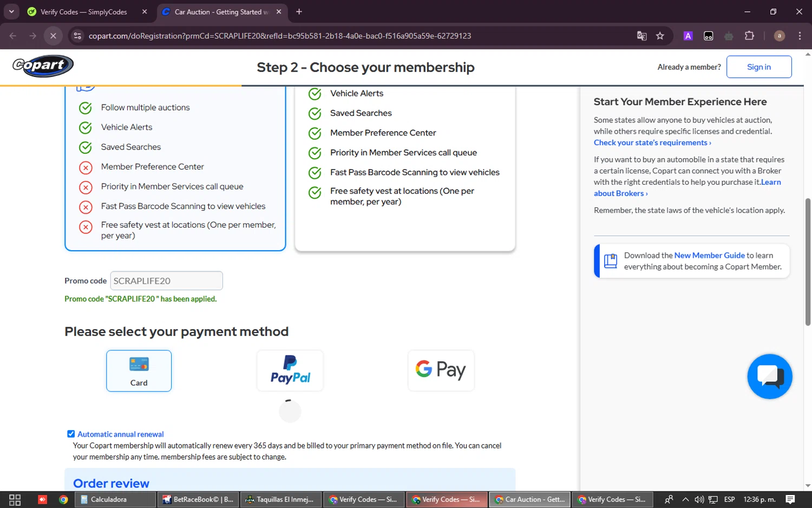Open the Chrome profile avatar
Viewport: 812px width, 508px height.
coord(779,36)
